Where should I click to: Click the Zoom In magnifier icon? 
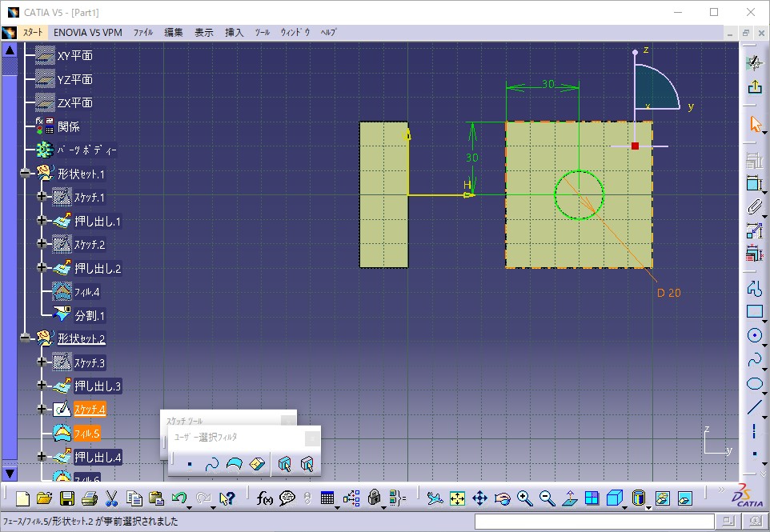click(x=525, y=498)
